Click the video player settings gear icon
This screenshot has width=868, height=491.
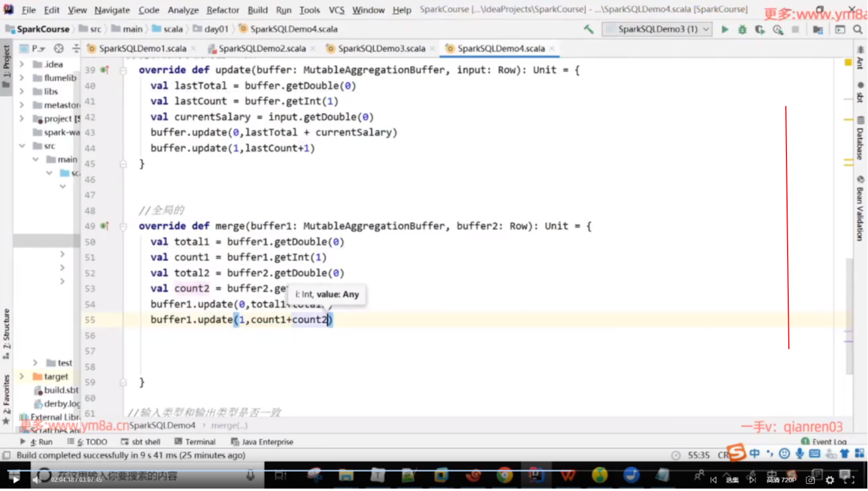pos(830,480)
